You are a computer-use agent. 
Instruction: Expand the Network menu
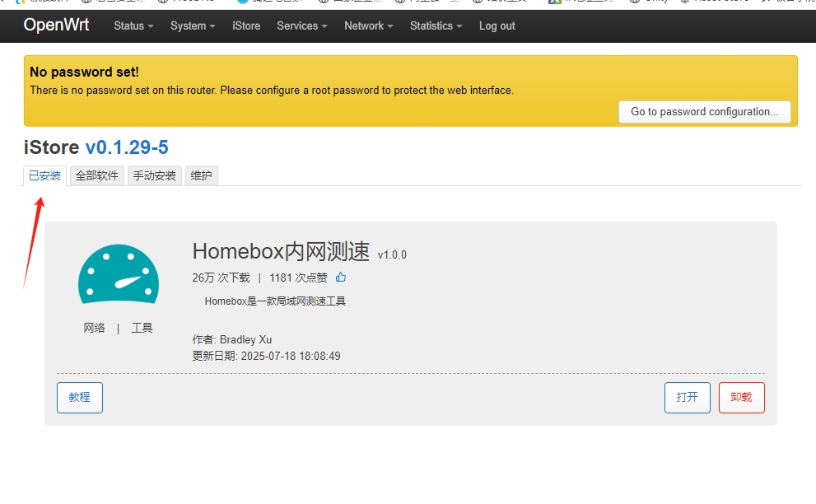[368, 26]
